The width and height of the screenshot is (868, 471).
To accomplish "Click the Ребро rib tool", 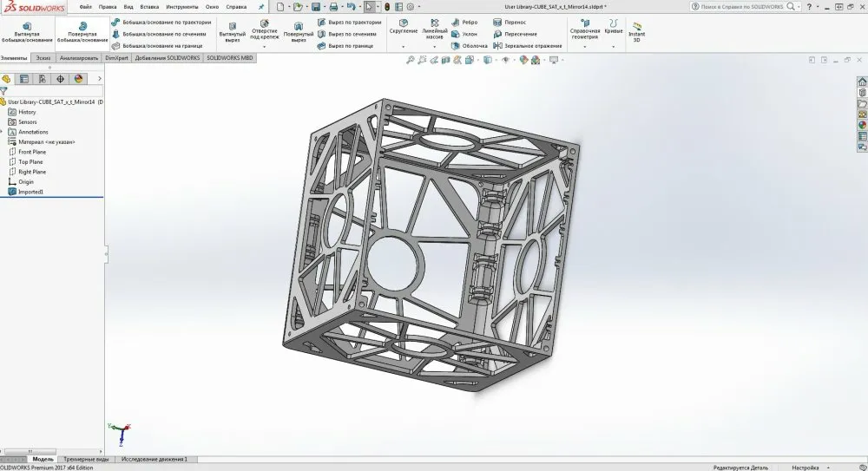I will click(x=464, y=23).
